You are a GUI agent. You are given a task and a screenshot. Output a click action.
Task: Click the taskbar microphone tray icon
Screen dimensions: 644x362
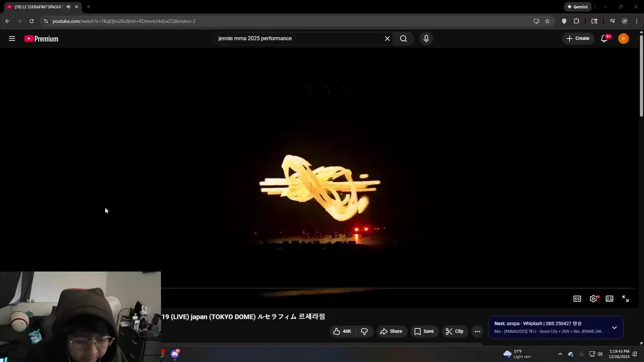pyautogui.click(x=582, y=354)
